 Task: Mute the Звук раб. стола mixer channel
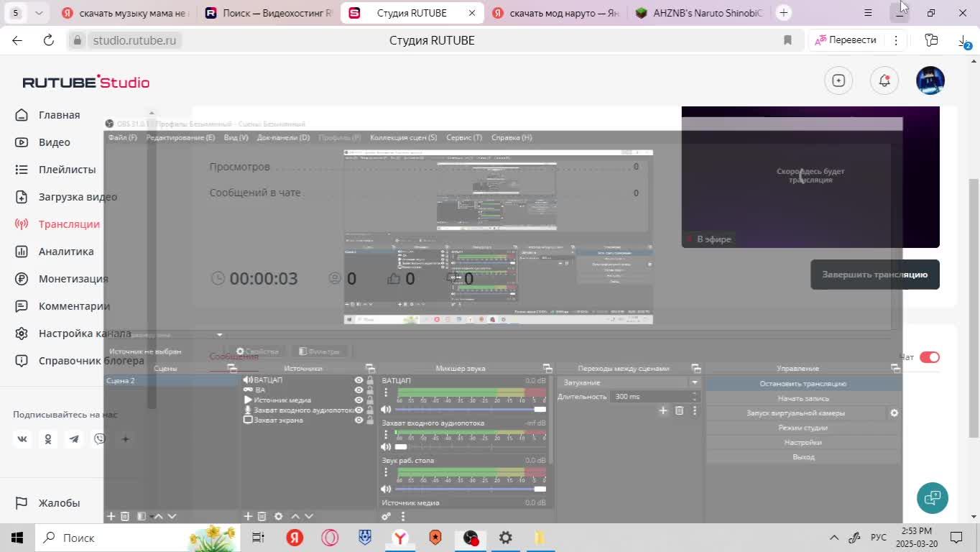click(386, 489)
